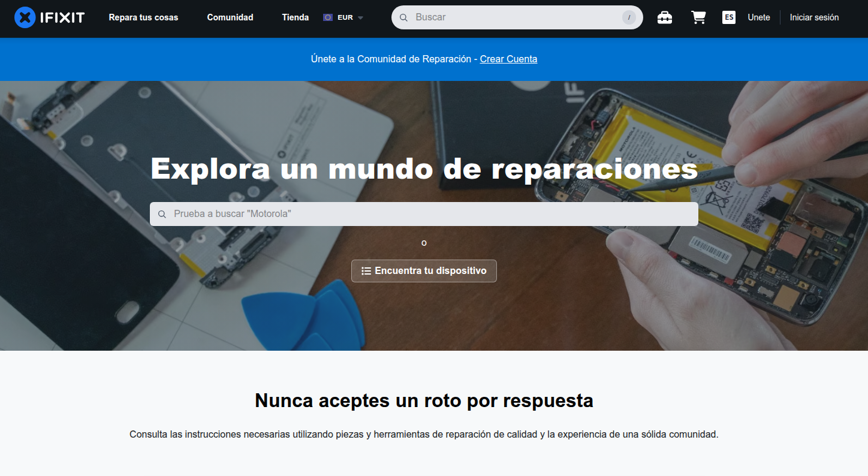Click the magnifier icon in hero search
Image resolution: width=868 pixels, height=476 pixels.
tap(162, 214)
